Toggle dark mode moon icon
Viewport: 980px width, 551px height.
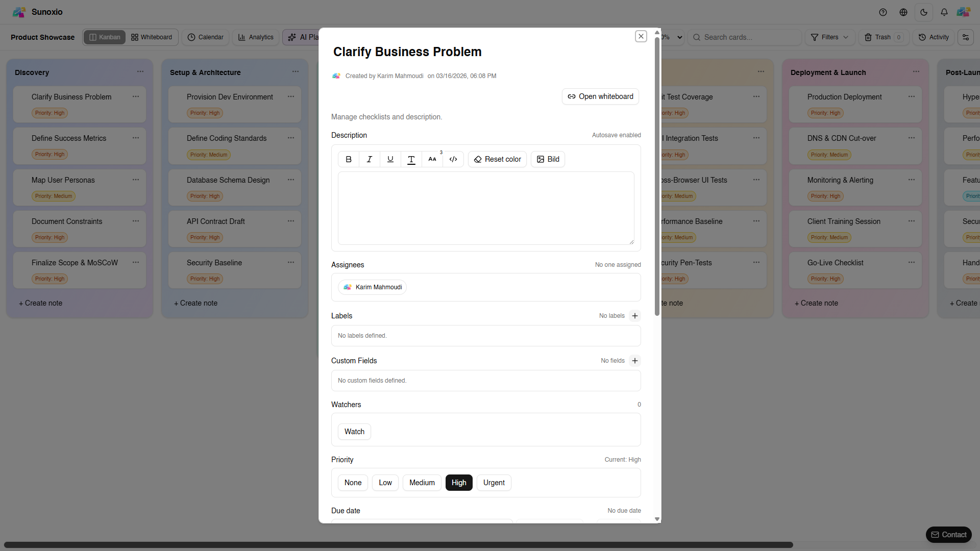click(x=924, y=12)
